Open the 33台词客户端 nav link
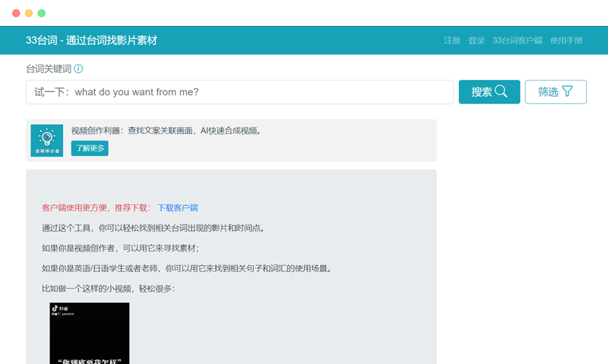The height and width of the screenshot is (364, 608). [518, 40]
